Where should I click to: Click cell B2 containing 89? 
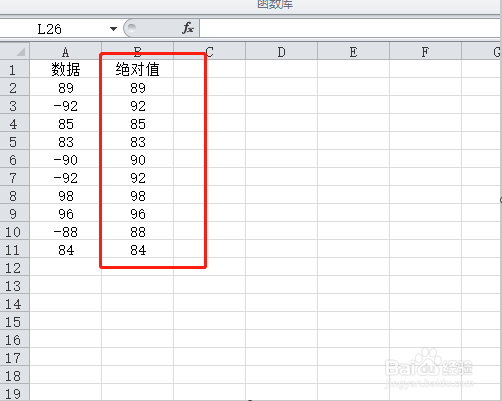tap(138, 87)
